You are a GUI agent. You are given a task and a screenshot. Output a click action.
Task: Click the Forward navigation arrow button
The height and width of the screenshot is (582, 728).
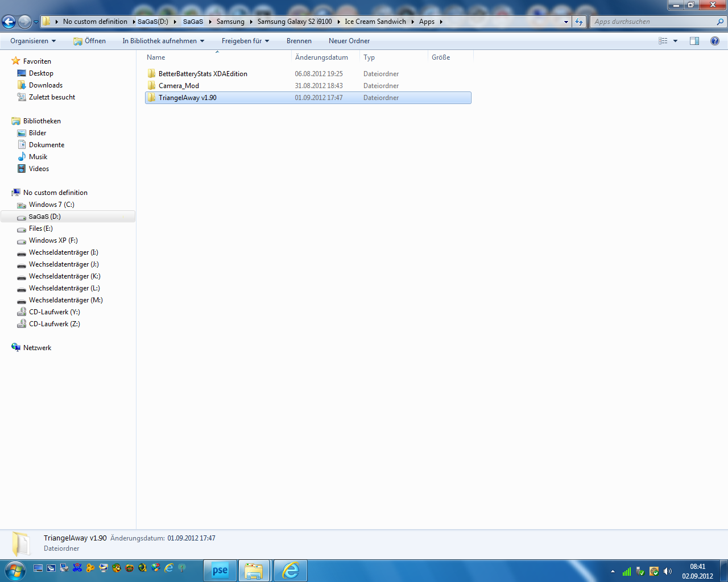24,22
